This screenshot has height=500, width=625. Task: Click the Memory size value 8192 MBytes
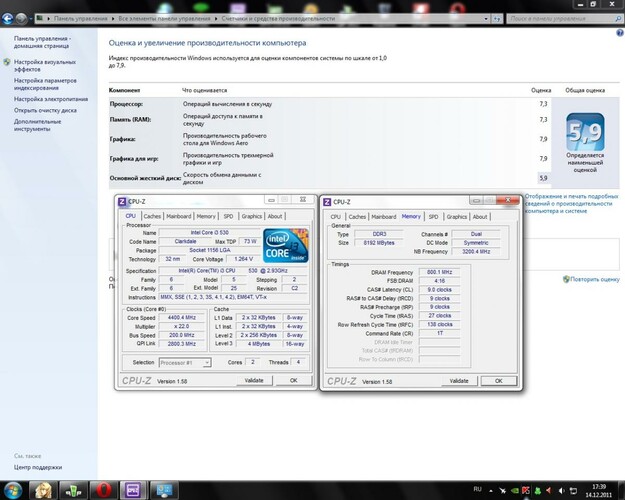pyautogui.click(x=379, y=242)
